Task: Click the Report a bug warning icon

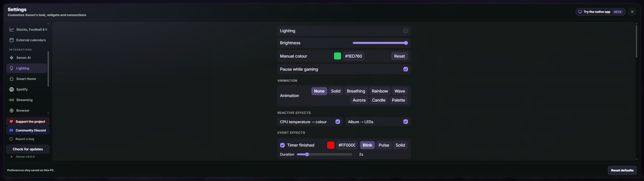Action: (11, 139)
